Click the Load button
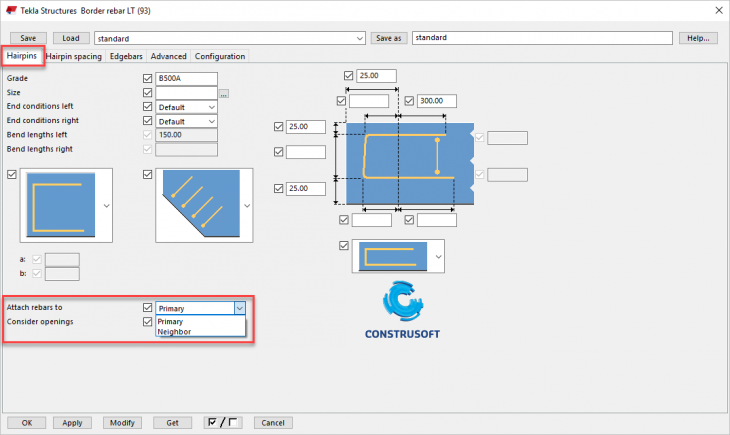This screenshot has width=730, height=435. coord(71,38)
